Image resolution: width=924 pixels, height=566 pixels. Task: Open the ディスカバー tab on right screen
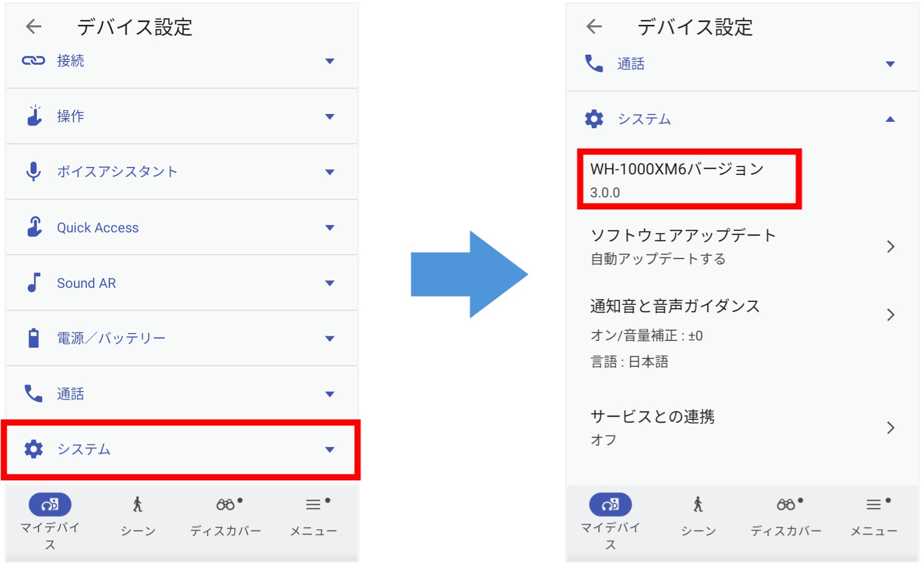click(x=786, y=516)
